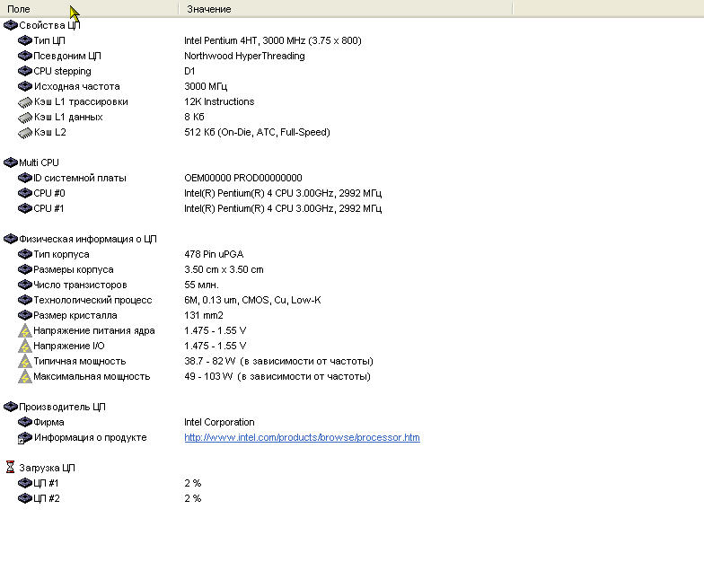Screen dimensions: 704x588
Task: Click the 'Поле' column header
Action: [x=89, y=9]
